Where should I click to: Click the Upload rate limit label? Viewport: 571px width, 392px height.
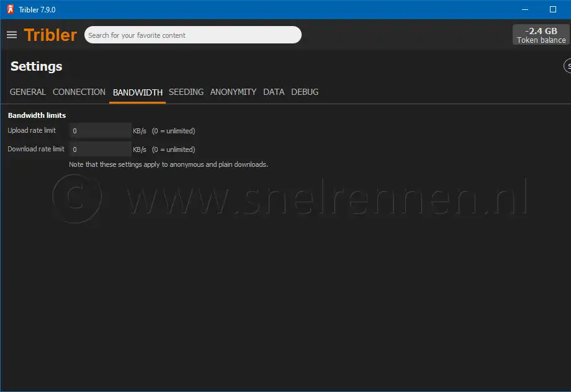[32, 130]
